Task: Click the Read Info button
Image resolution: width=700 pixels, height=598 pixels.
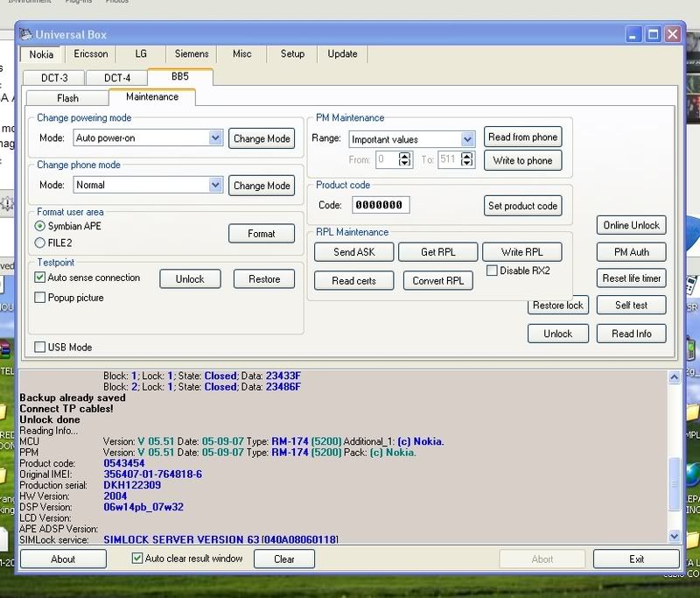Action: click(x=631, y=334)
